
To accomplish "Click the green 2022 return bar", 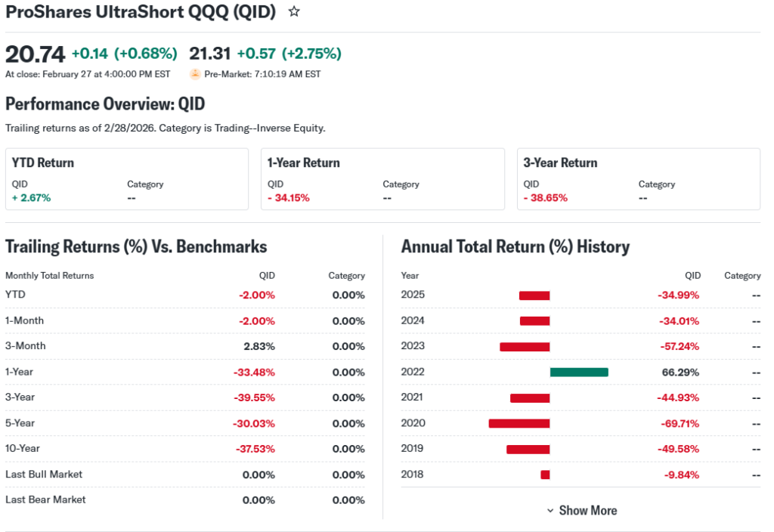I will click(x=579, y=372).
